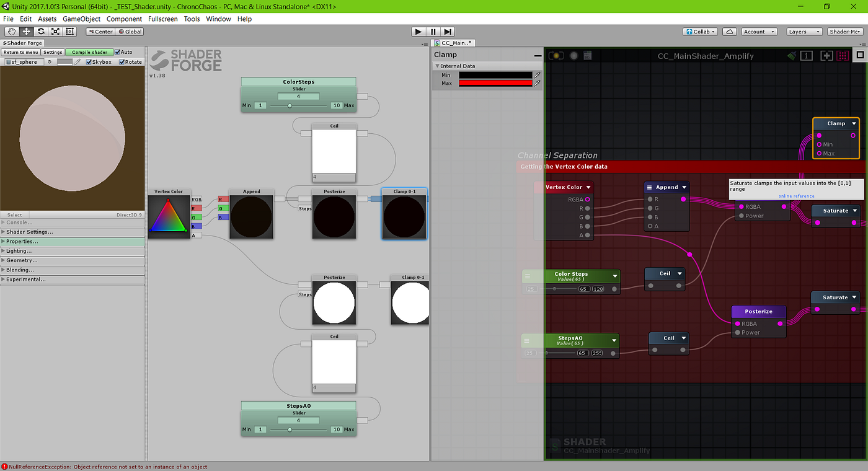Select the Hand tool in the Unity toolbar
Image resolution: width=868 pixels, height=471 pixels.
[x=12, y=32]
